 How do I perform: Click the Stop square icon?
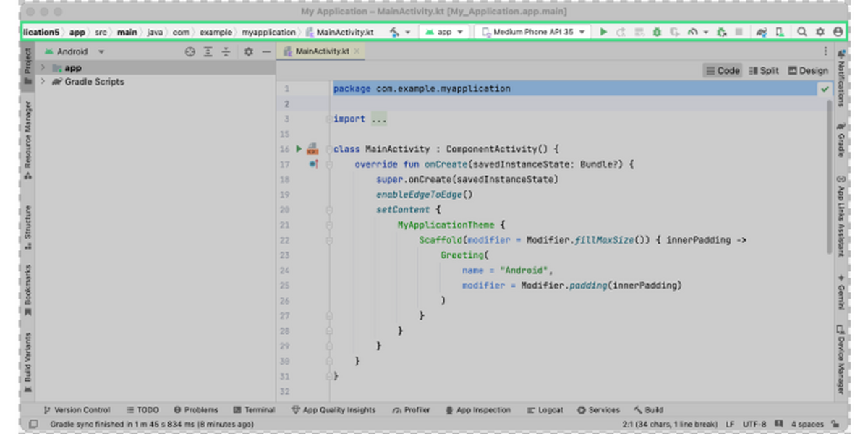click(x=739, y=33)
